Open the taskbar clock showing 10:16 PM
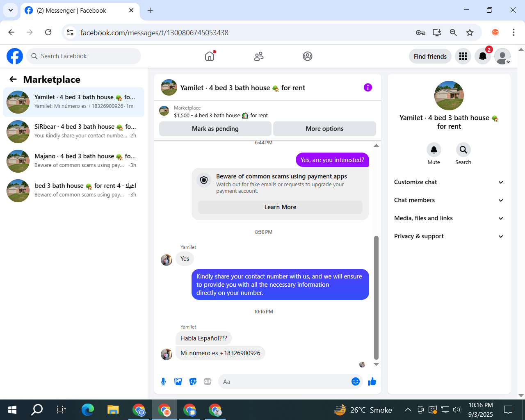This screenshot has width=525, height=420. pos(481,410)
